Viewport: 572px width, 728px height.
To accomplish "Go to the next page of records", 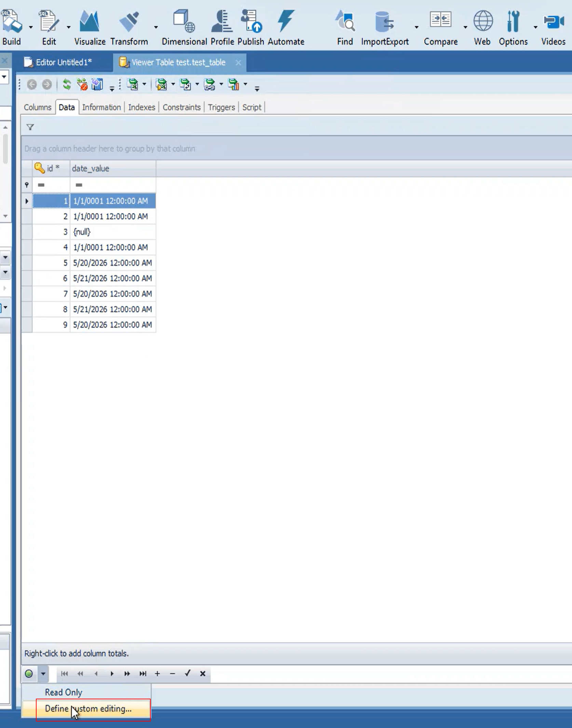I will pos(127,673).
